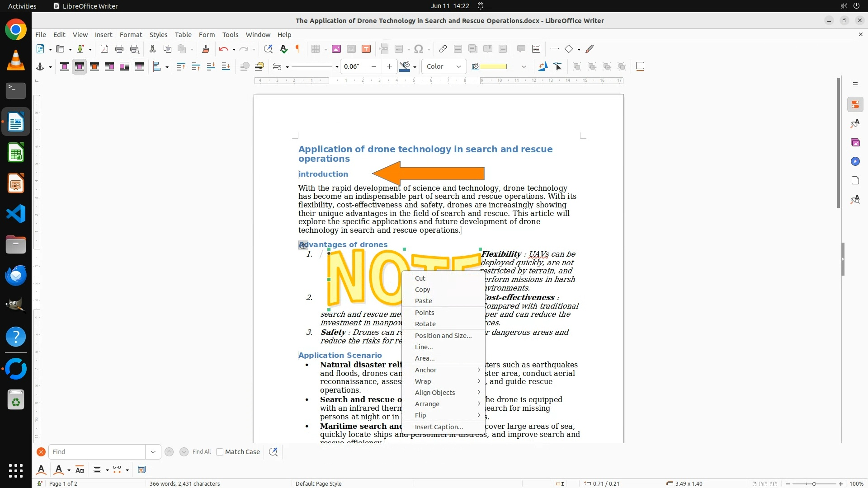Toggle formatting marks pilcrow icon
This screenshot has width=868, height=488.
tap(298, 49)
